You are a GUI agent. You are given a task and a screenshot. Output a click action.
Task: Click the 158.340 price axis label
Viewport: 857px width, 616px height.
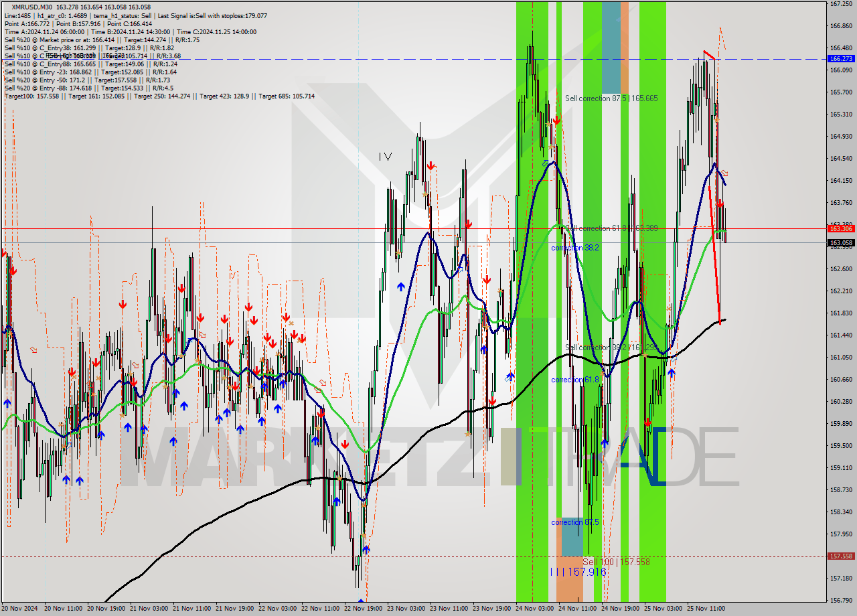click(841, 512)
